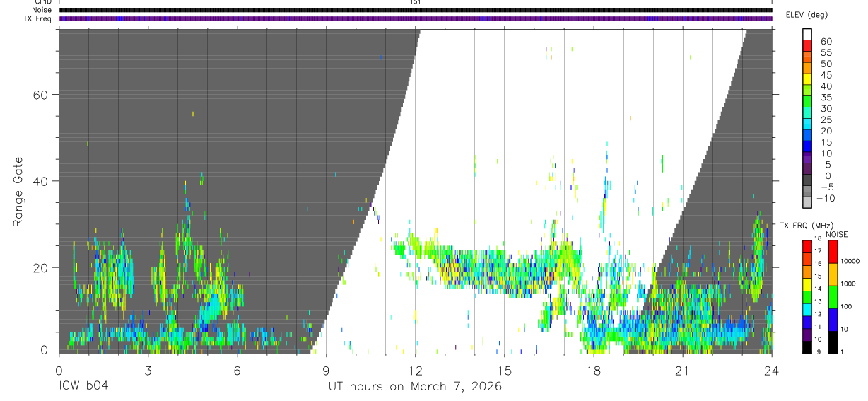
Task: Click the green segment of TX FRQ bar
Action: (807, 296)
